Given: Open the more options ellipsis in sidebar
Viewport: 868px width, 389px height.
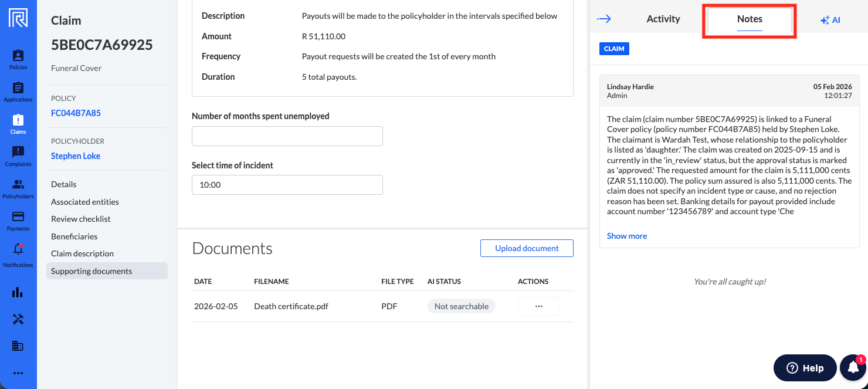Looking at the screenshot, I should click(18, 373).
